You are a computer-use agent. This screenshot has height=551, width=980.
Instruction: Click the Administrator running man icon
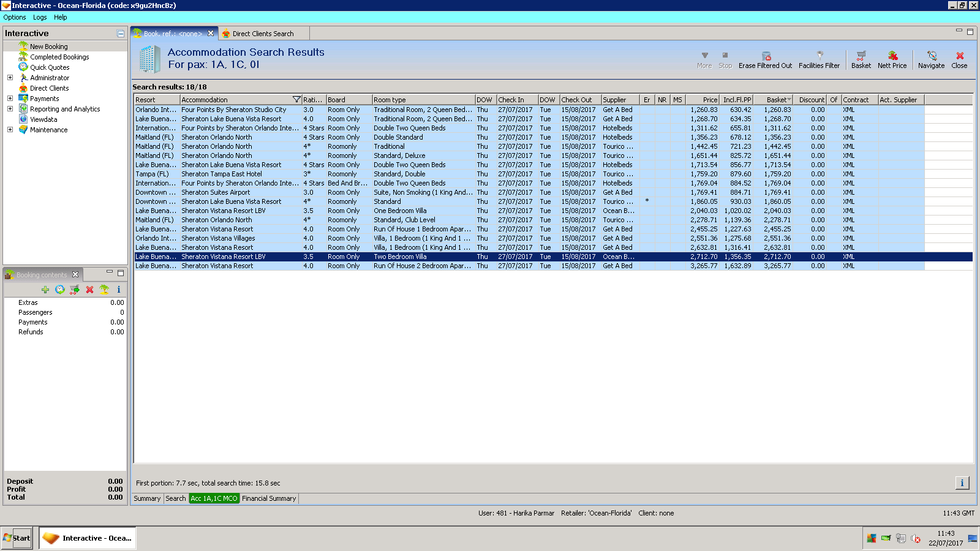(x=23, y=78)
